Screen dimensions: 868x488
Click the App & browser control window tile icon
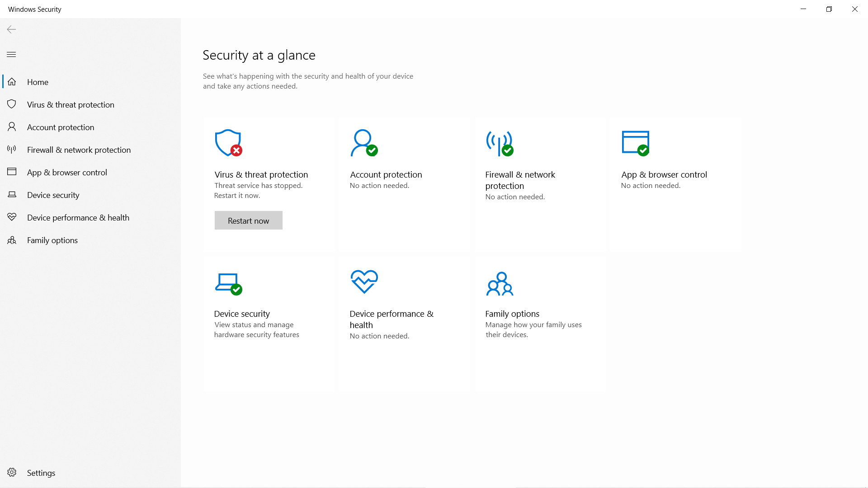click(636, 143)
